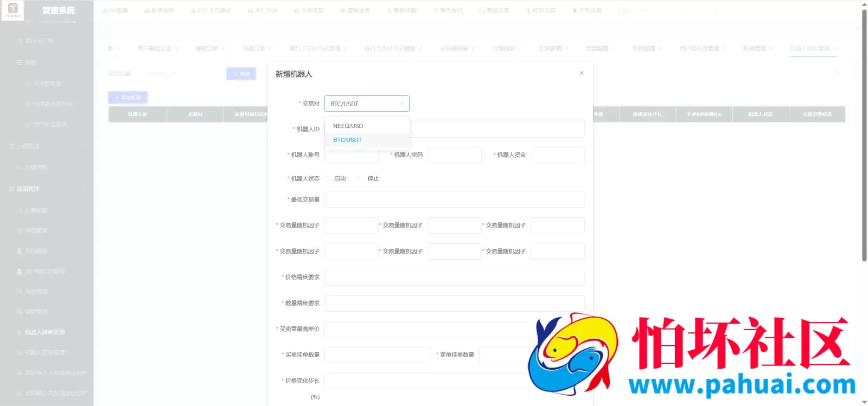Viewport: 868px width, 406px height.
Task: Switch to the 用户基础认证 tab
Action: click(154, 48)
